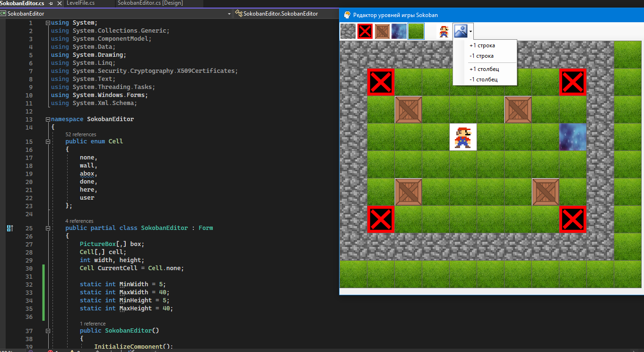Click the lower-left wooden crate on grid
644x352 pixels.
(x=408, y=192)
